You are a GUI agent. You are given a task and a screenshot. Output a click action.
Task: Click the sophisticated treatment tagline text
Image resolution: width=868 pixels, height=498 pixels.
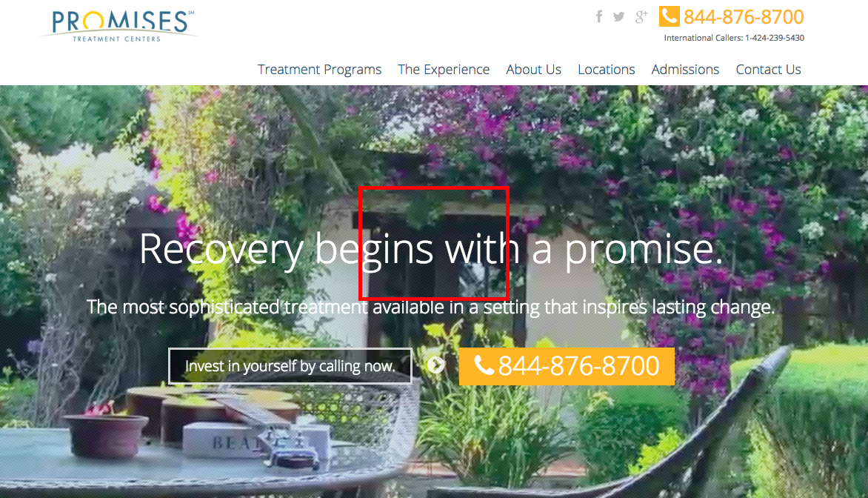point(431,307)
